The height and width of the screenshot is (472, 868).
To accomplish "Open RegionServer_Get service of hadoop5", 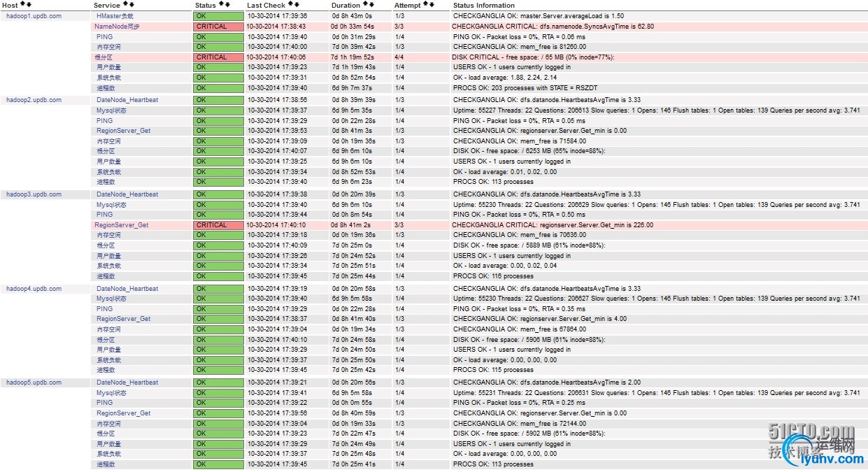I will pyautogui.click(x=123, y=413).
